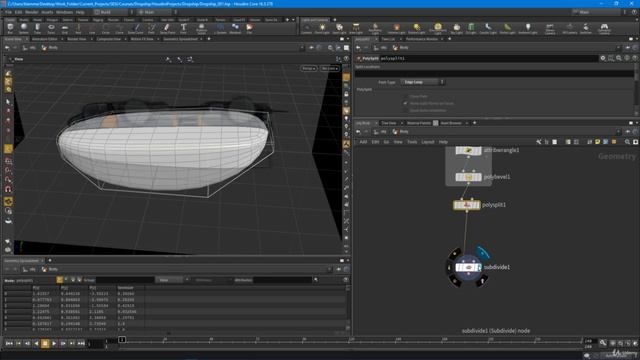
Task: Toggle viewport lock icon on display toolbar
Action: point(346,94)
